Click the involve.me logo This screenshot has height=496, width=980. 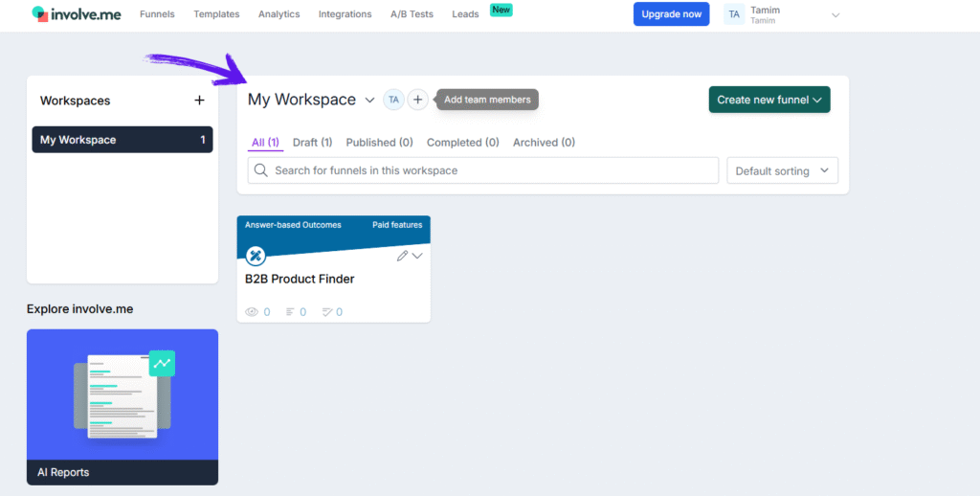pos(76,14)
